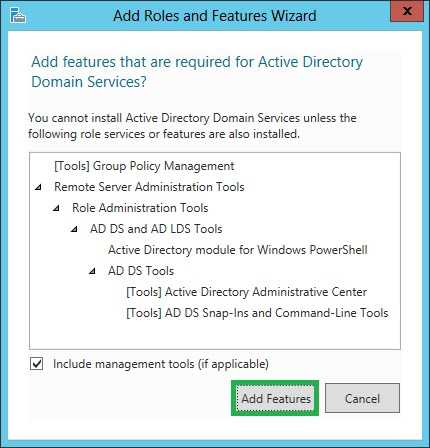Screen dimensions: 430x448
Task: Click the Add Features button
Action: click(275, 398)
